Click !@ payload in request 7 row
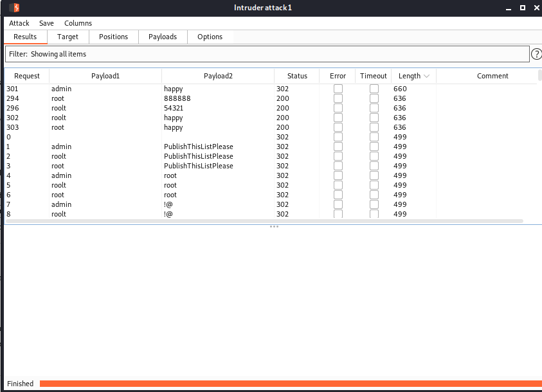542x392 pixels. pyautogui.click(x=168, y=204)
